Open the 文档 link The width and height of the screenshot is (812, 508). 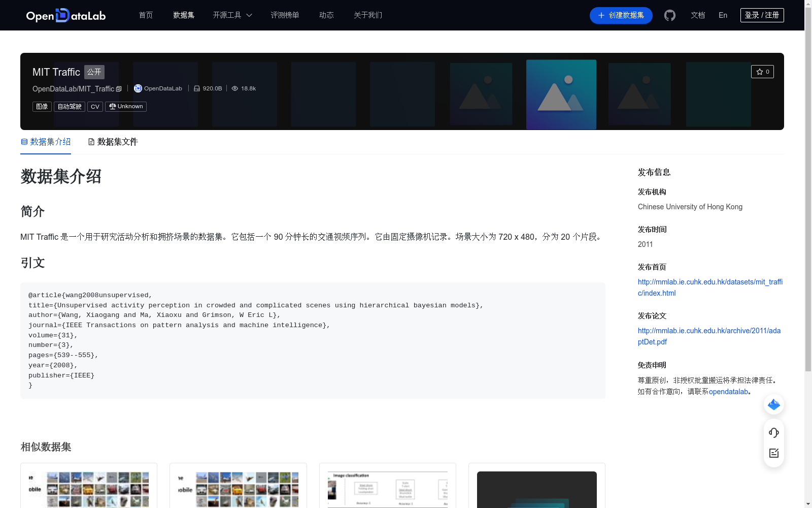pyautogui.click(x=698, y=15)
